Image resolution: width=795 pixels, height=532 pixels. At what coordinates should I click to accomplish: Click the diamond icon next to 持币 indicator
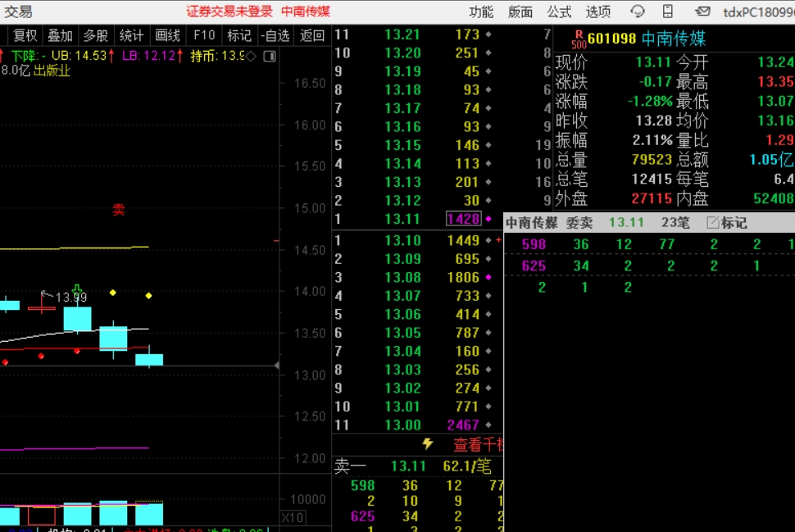[251, 56]
